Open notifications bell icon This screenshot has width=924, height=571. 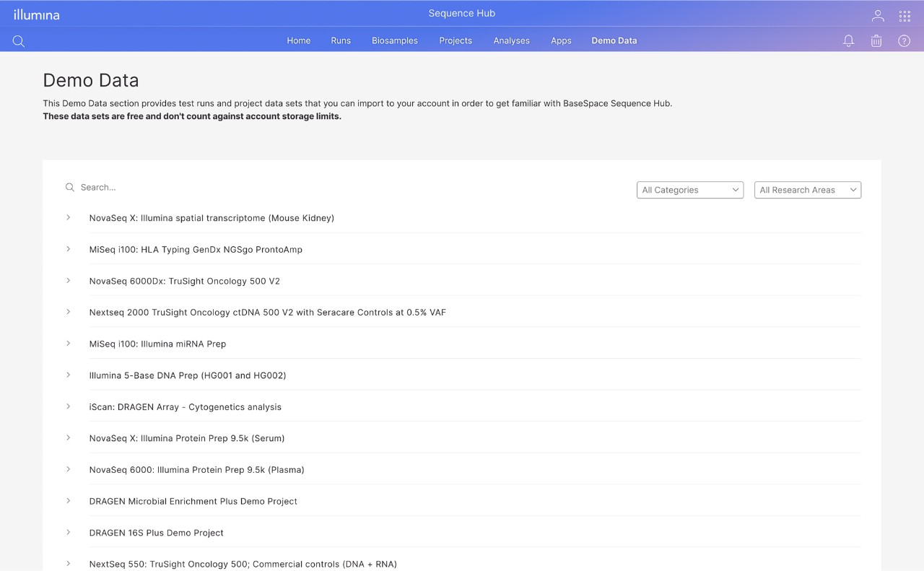coord(848,41)
